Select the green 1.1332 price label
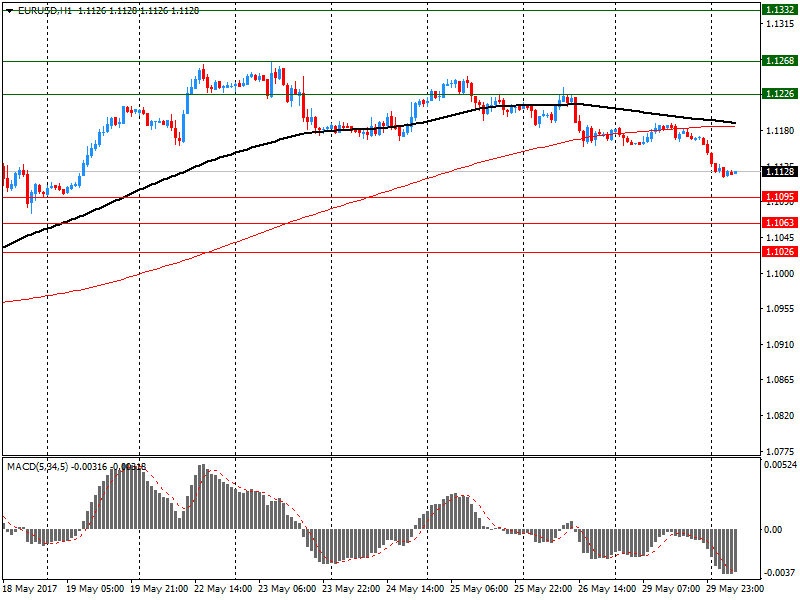This screenshot has width=800, height=600. [x=780, y=10]
